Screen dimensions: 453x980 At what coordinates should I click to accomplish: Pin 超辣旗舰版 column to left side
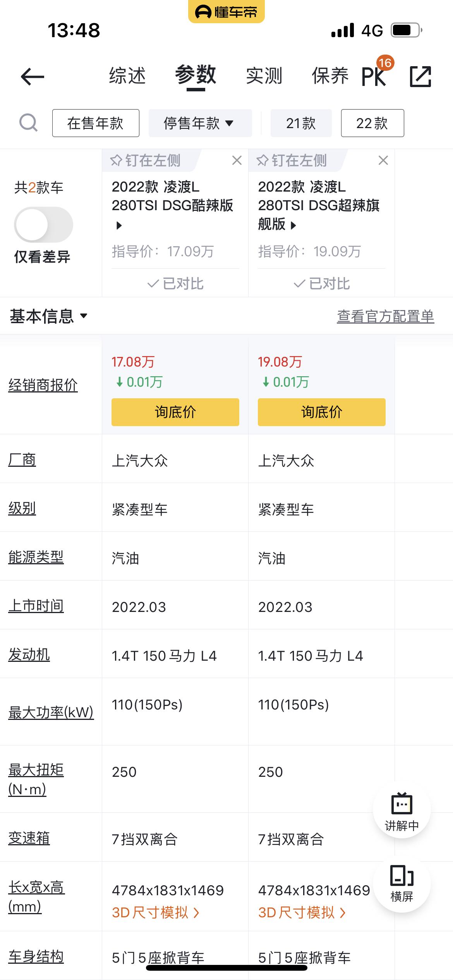[x=292, y=160]
